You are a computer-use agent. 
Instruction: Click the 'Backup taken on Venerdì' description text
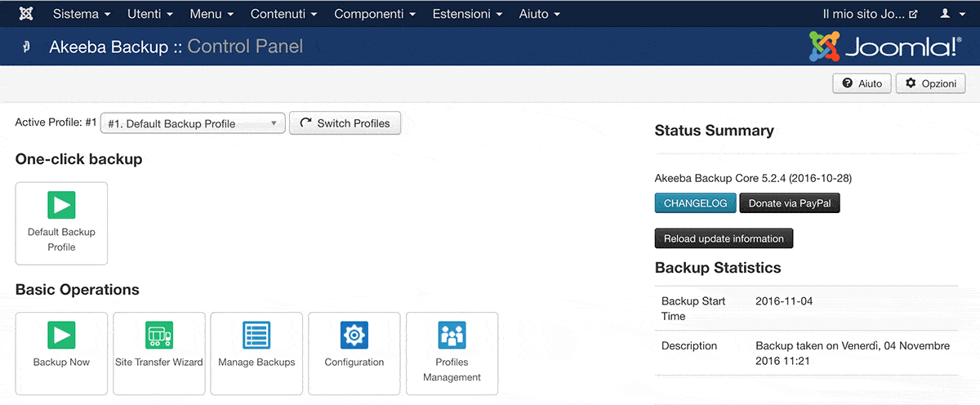pyautogui.click(x=853, y=354)
